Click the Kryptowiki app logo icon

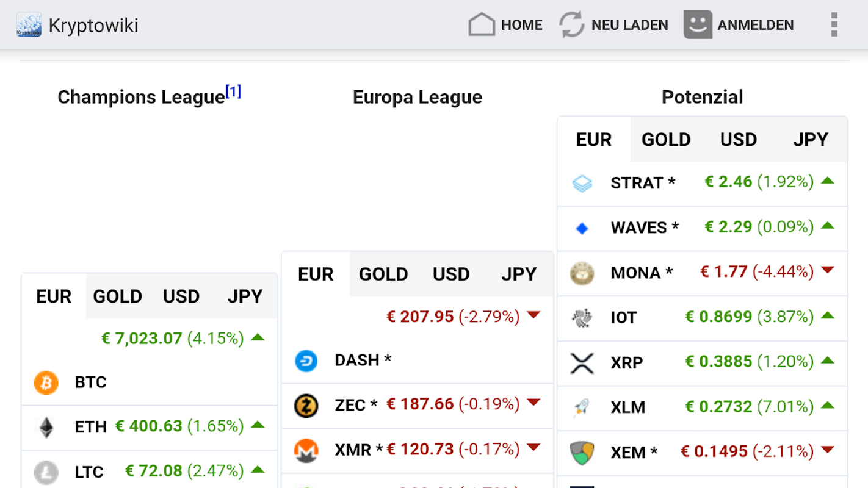[29, 25]
